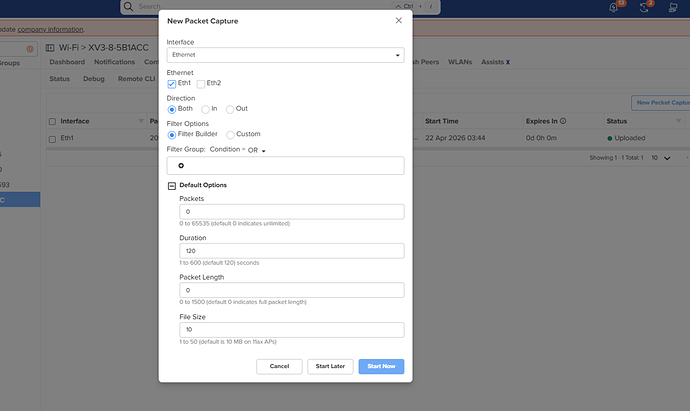Open the Status column filter icon
The image size is (690, 411).
click(679, 121)
